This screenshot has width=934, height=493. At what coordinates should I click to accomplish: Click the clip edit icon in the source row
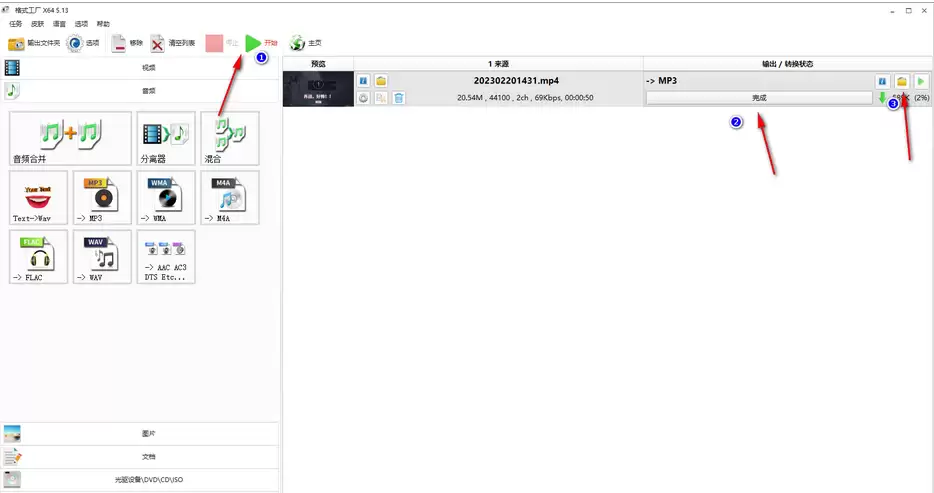(x=381, y=98)
